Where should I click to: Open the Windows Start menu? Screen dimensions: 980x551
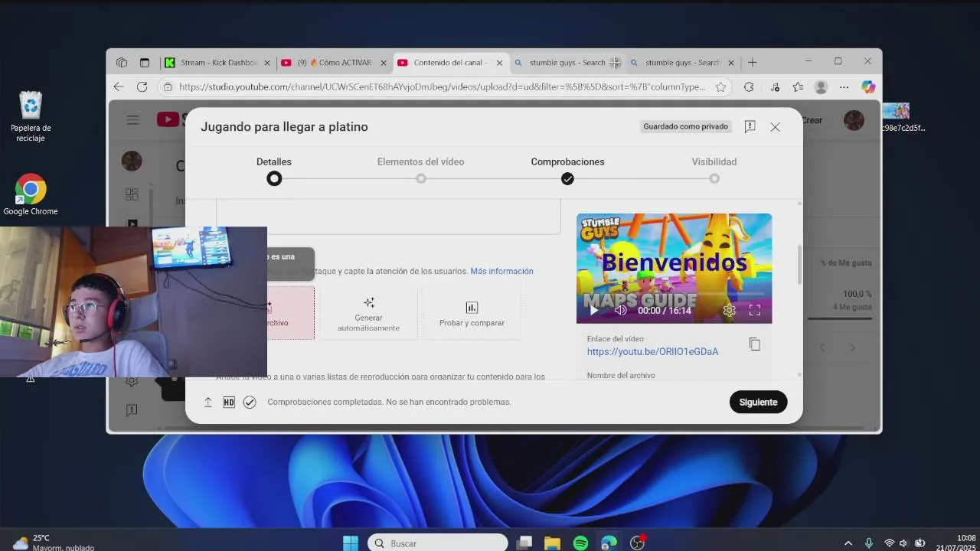(x=351, y=543)
